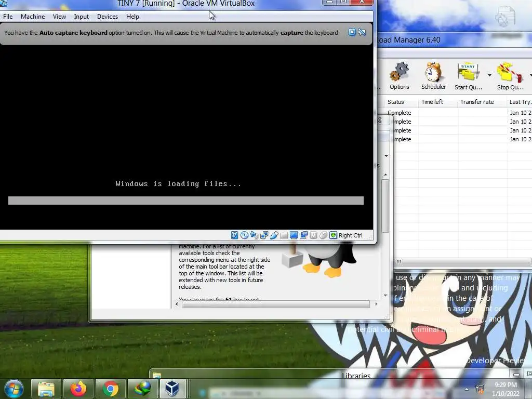Click the don't-show-again notification icon
The image size is (532, 399).
click(362, 32)
